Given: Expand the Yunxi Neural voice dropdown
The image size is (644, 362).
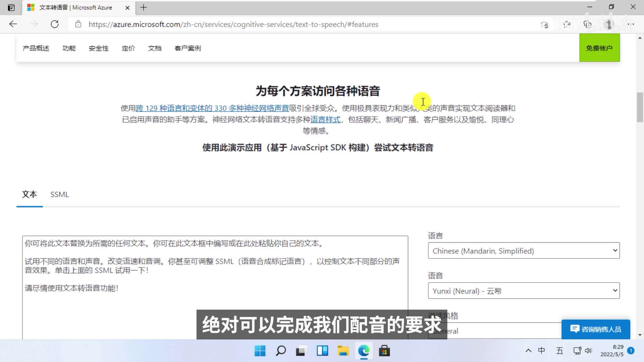Looking at the screenshot, I should pos(524,291).
